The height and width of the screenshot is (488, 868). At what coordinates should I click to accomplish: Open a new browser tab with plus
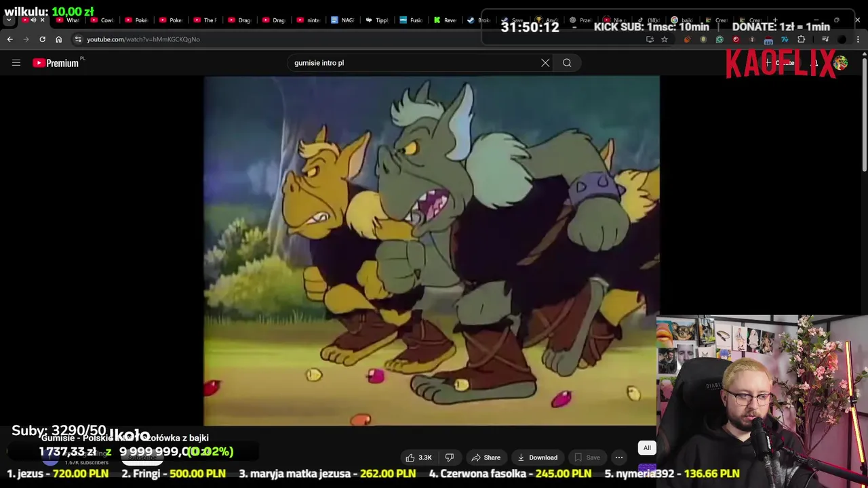[x=775, y=20]
